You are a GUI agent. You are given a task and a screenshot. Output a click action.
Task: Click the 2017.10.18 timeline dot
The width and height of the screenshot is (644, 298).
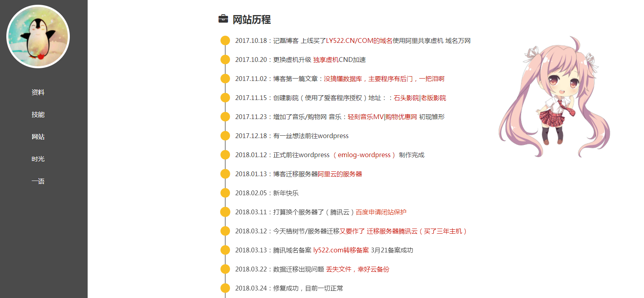pyautogui.click(x=225, y=40)
